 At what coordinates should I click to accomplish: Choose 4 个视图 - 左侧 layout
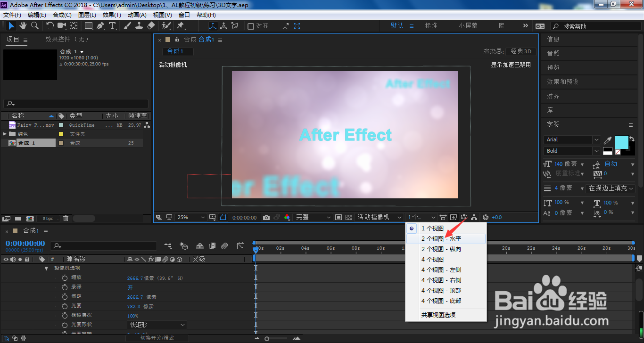(446, 270)
